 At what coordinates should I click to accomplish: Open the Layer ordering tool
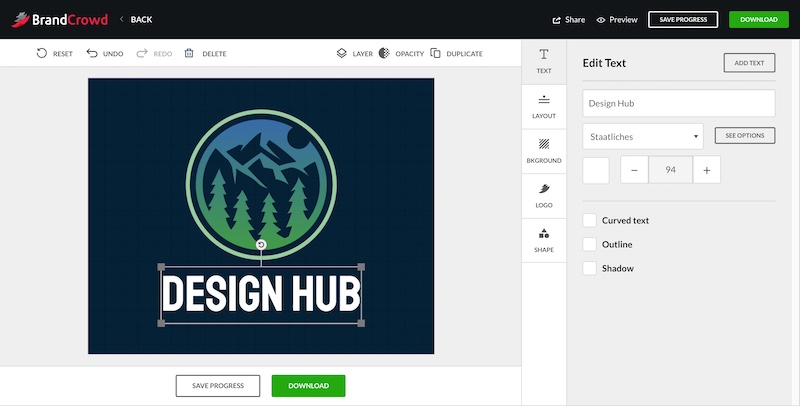click(342, 53)
